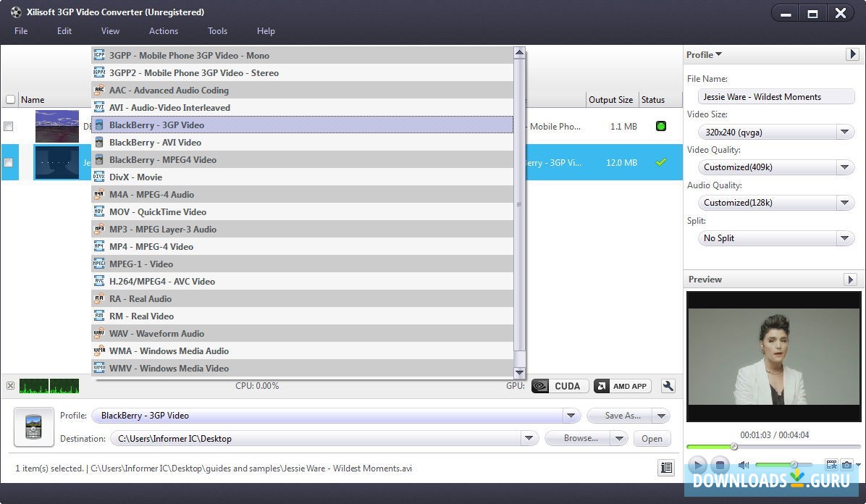
Task: Open the Split options dropdown
Action: click(x=844, y=238)
